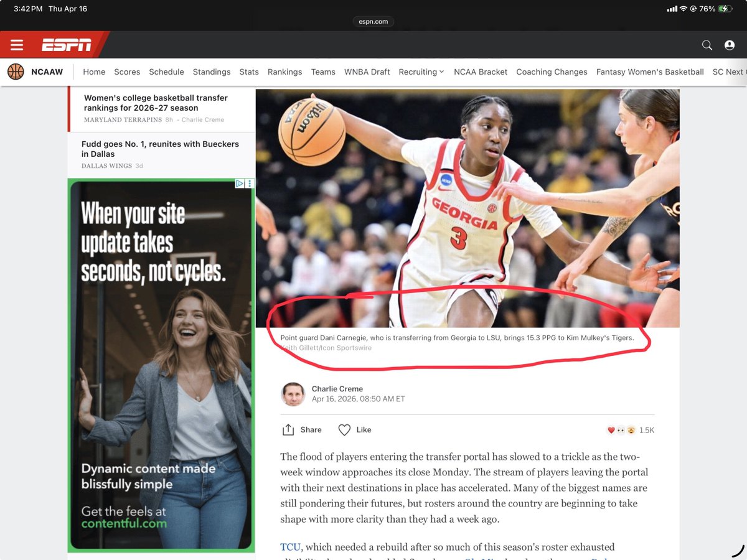Click the time 3:42 PM in status bar
747x560 pixels.
tap(27, 9)
